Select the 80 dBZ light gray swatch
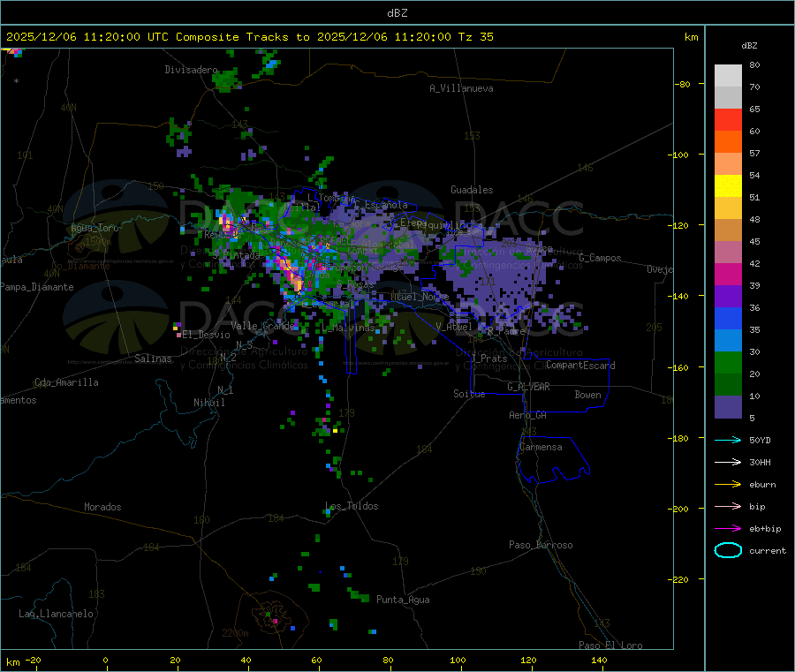The height and width of the screenshot is (672, 795). (x=728, y=76)
